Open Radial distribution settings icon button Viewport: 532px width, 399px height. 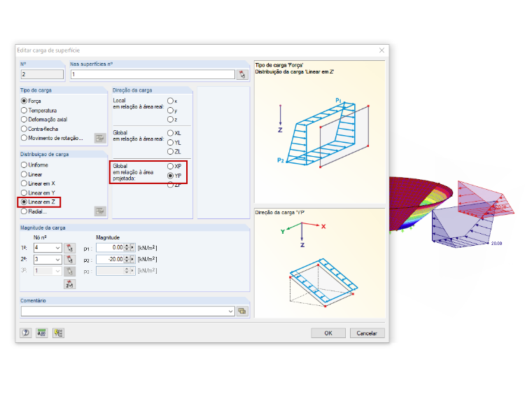point(100,211)
